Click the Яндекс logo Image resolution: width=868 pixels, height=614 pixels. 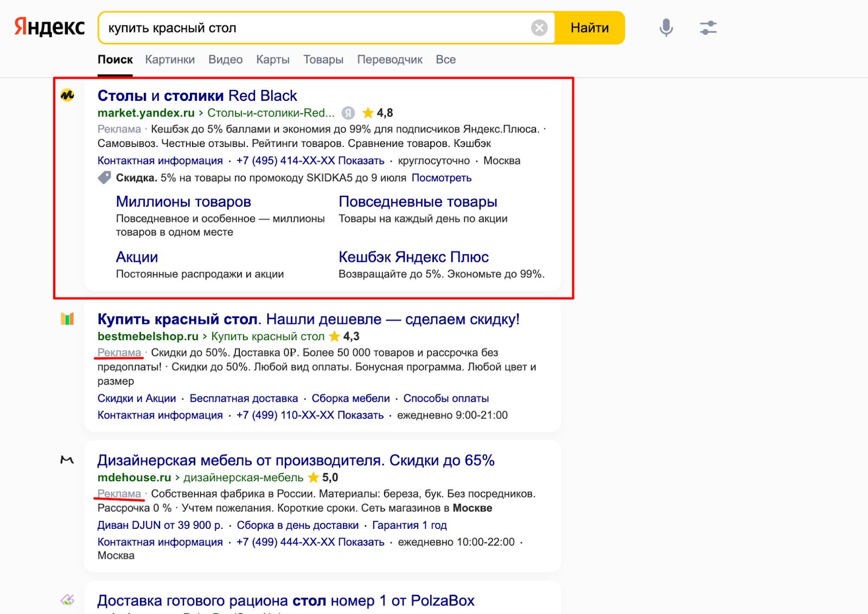[x=49, y=27]
